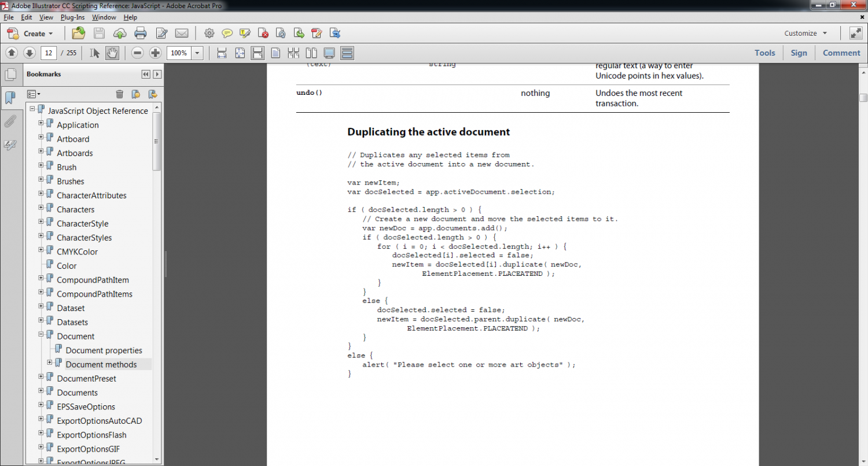Open the Attachments paperclip panel

point(10,121)
